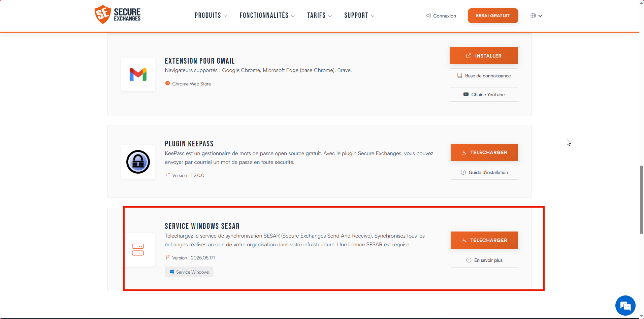Click the scrollbar up arrow
This screenshot has width=644, height=319.
(641, 3)
